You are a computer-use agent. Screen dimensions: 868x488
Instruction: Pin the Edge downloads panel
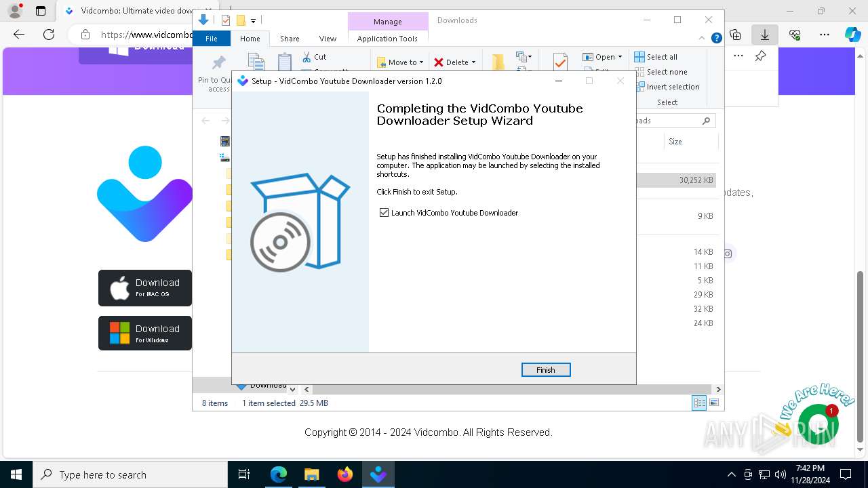pyautogui.click(x=760, y=56)
